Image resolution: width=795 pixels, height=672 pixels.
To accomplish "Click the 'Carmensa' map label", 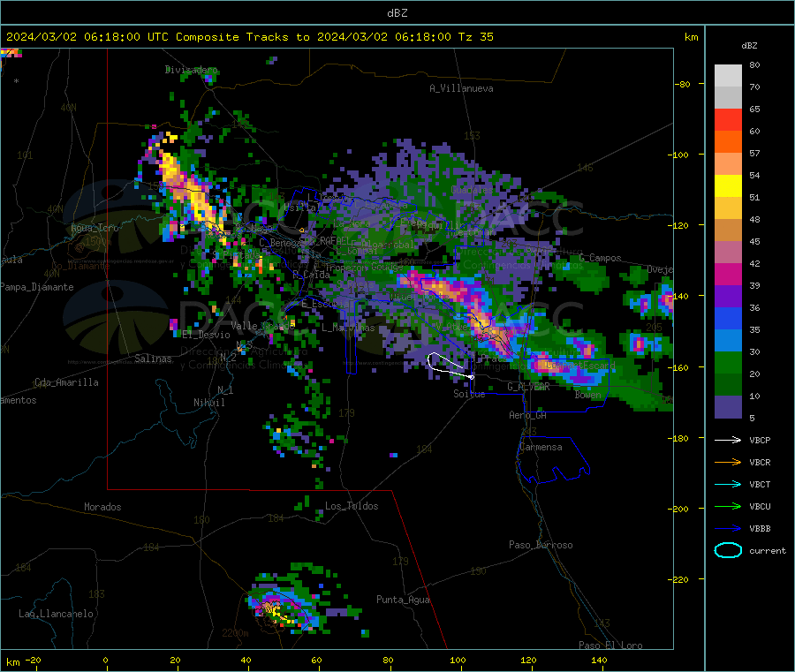I will (541, 447).
